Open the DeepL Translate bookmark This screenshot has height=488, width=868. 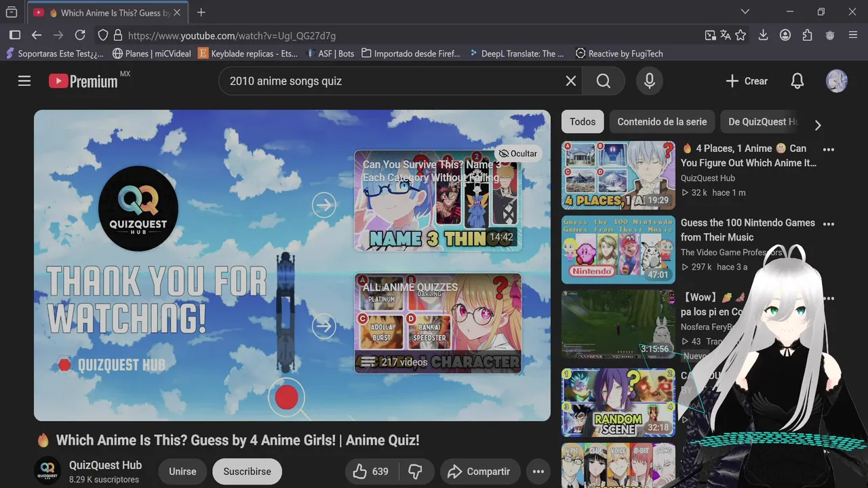517,54
